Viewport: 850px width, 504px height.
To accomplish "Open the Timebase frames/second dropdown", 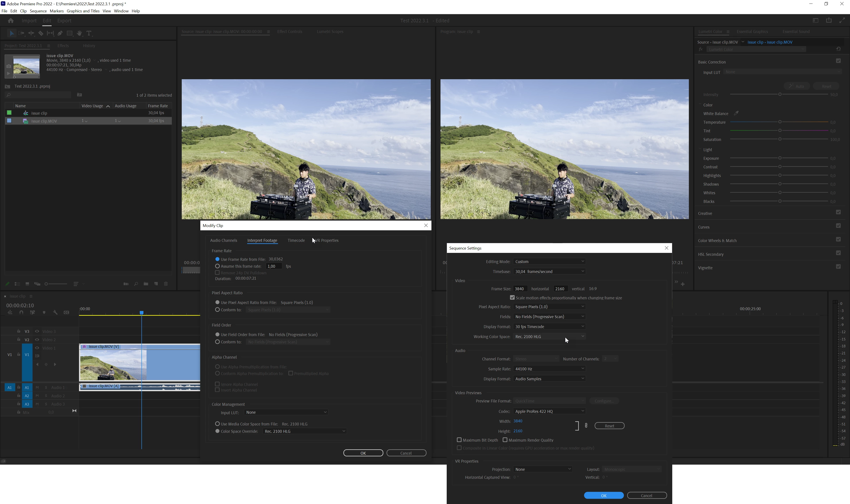I will click(x=550, y=271).
